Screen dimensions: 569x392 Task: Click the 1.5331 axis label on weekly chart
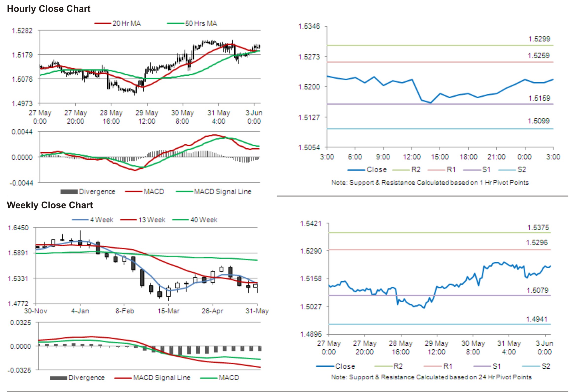pyautogui.click(x=18, y=279)
